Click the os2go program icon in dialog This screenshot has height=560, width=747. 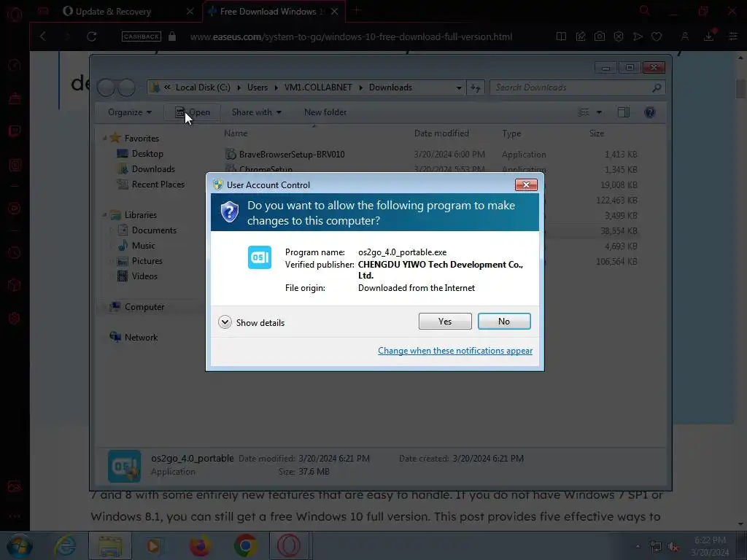click(x=260, y=257)
